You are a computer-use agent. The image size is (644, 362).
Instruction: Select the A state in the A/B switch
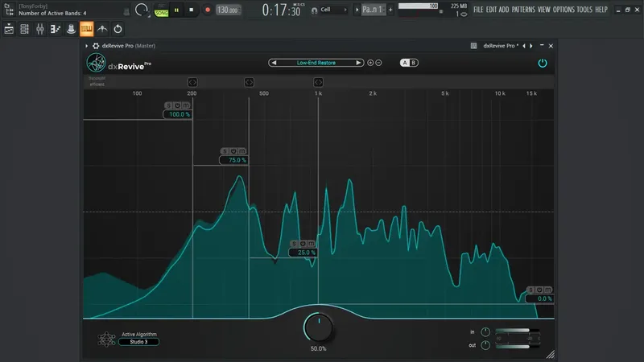pyautogui.click(x=405, y=63)
